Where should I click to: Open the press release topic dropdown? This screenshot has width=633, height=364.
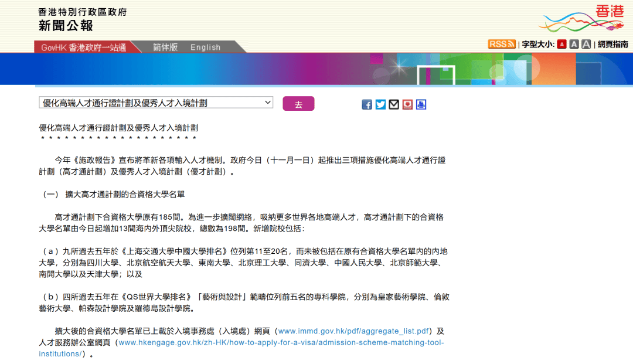click(x=268, y=102)
